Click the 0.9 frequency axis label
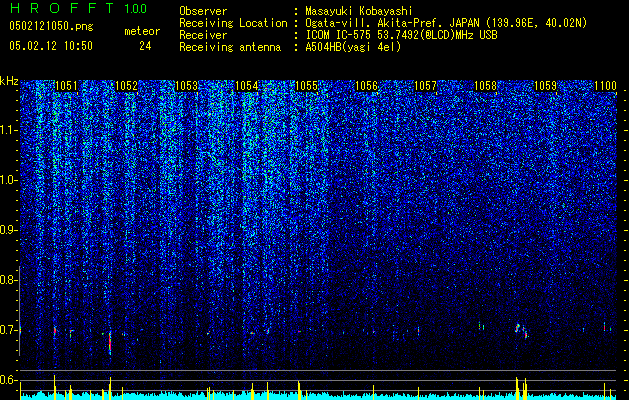The width and height of the screenshot is (629, 400). pos(8,230)
